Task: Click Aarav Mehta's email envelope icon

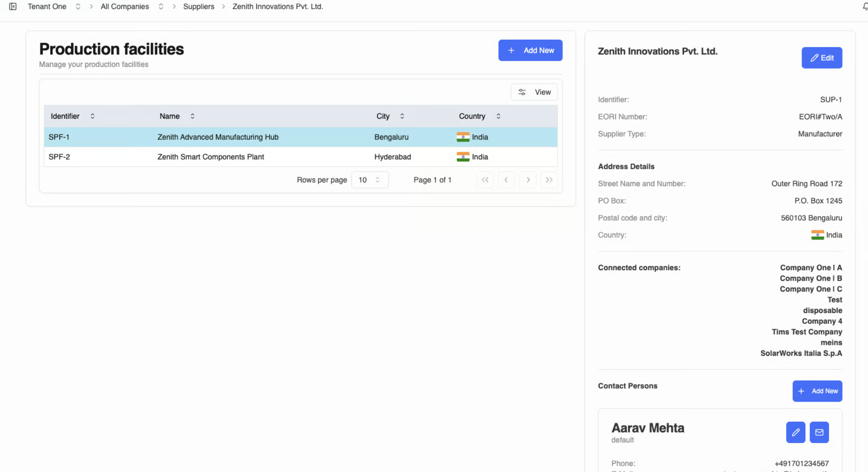Action: 819,432
